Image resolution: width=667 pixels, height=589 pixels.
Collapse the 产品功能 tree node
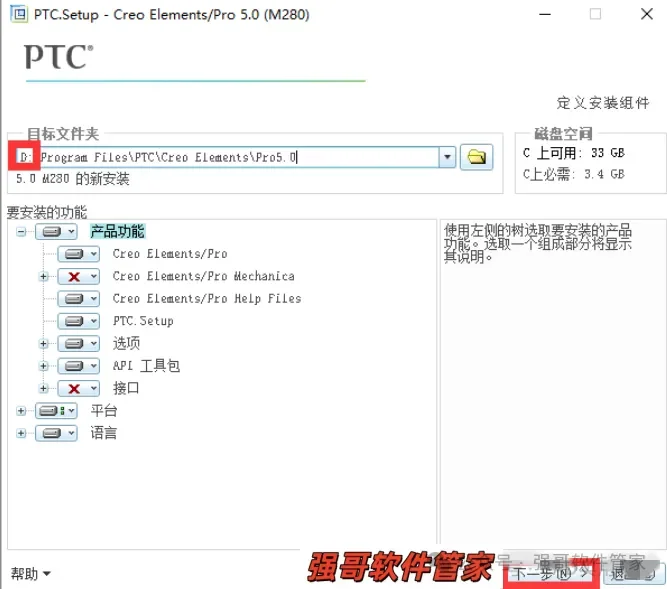[21, 232]
